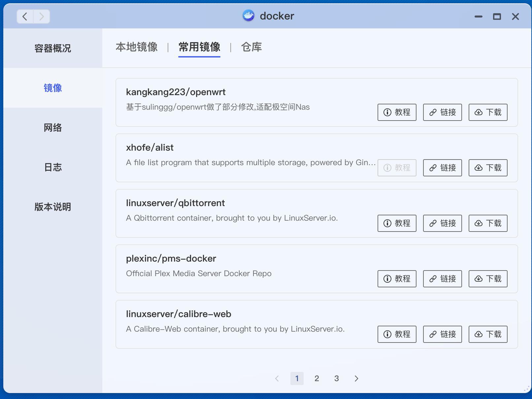Click the 教程 button for plexinc/pms-docker
The image size is (532, 399).
click(397, 279)
